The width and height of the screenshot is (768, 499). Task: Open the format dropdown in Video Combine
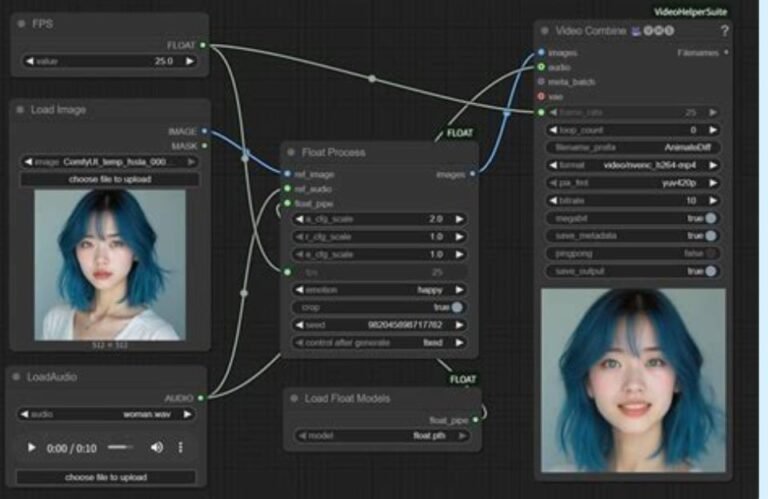[x=633, y=166]
